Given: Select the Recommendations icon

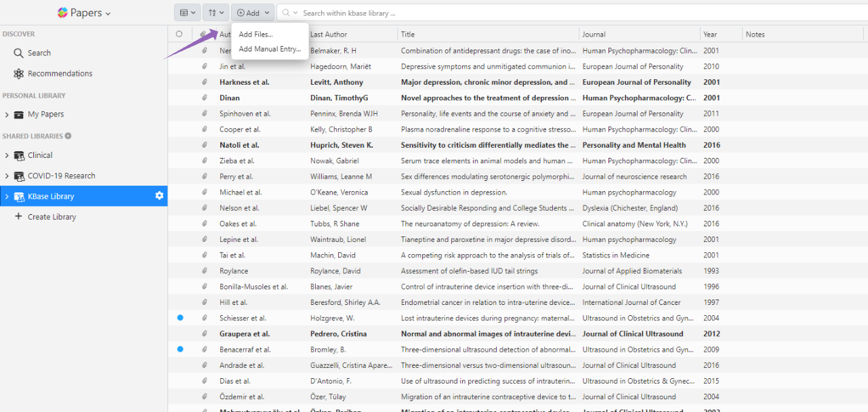Looking at the screenshot, I should [x=18, y=73].
